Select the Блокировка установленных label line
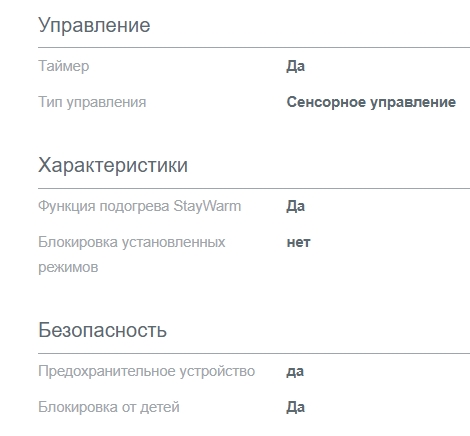 [132, 242]
